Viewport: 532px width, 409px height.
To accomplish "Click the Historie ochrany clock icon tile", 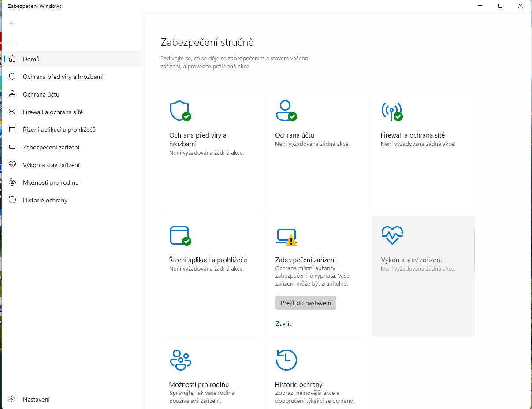I will [x=286, y=360].
